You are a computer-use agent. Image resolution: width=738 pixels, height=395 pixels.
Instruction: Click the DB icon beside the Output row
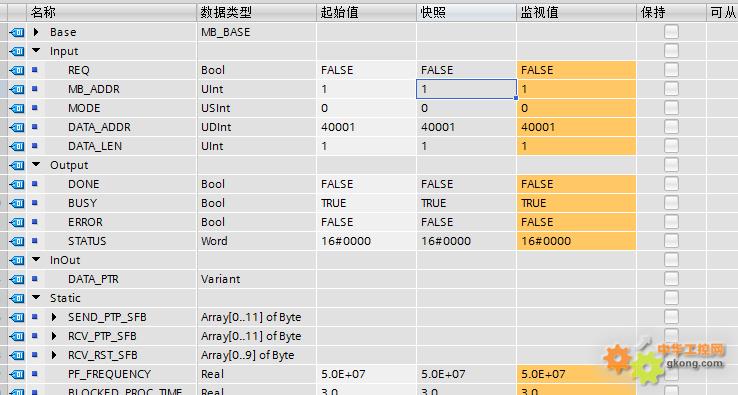click(17, 165)
